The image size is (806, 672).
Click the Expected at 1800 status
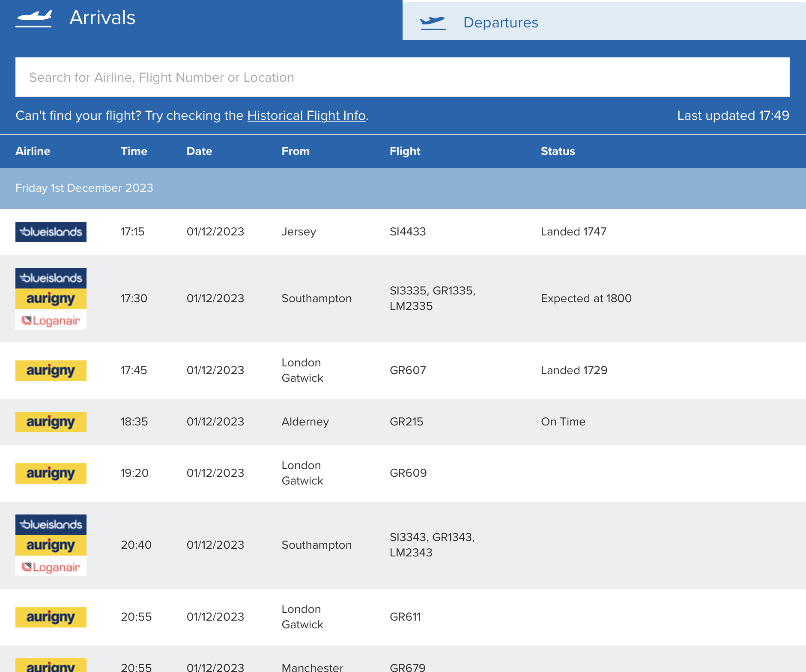[x=586, y=298]
